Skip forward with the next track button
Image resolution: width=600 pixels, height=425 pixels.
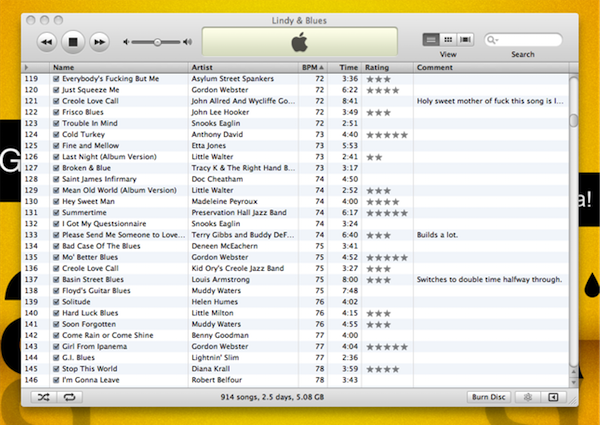(x=99, y=42)
